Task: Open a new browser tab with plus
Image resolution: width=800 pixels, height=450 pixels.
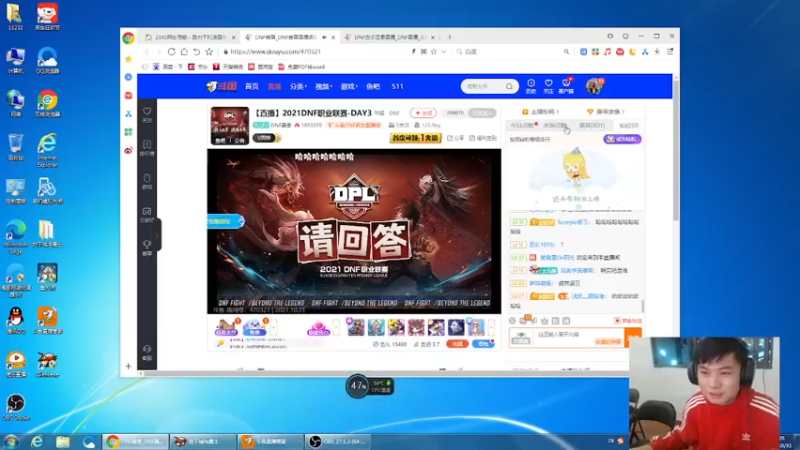Action: (449, 37)
